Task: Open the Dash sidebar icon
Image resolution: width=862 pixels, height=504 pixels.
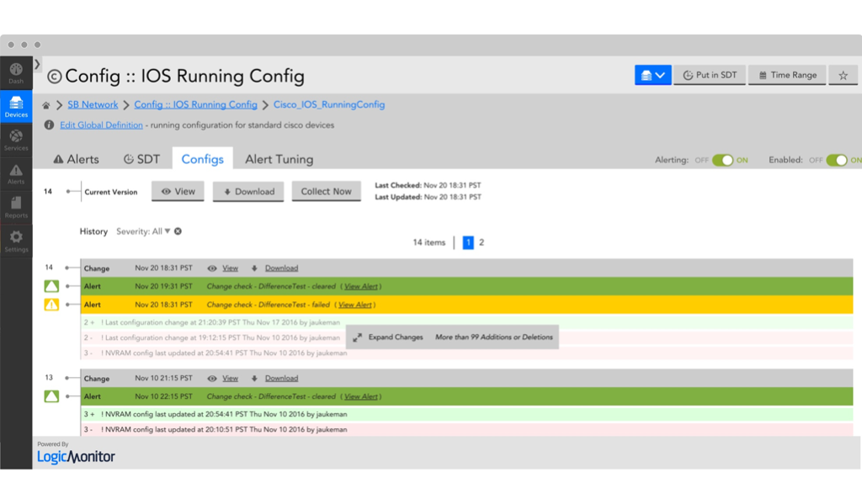Action: click(16, 73)
